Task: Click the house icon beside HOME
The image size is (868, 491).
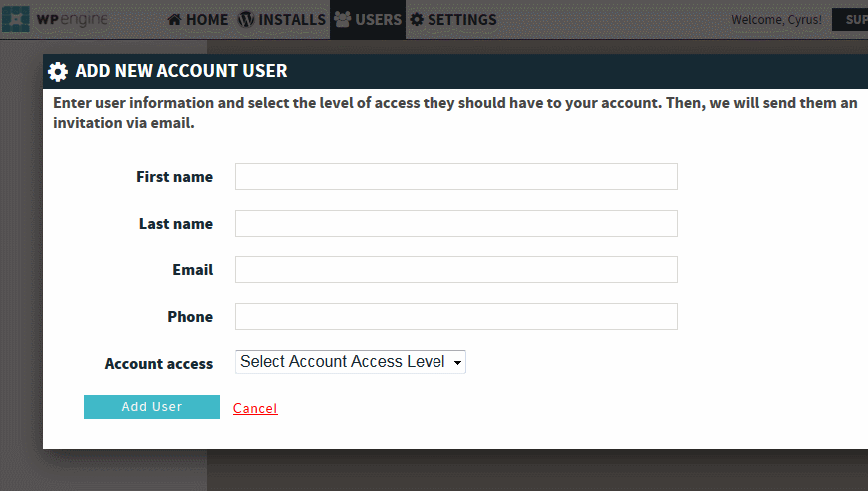Action: (175, 20)
